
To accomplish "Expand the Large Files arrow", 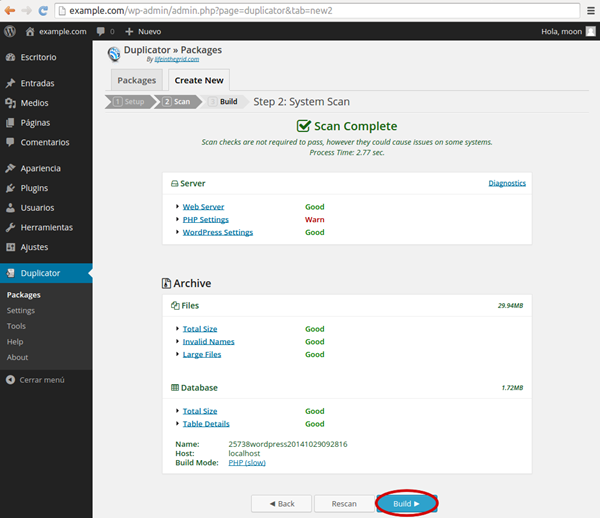I will coord(177,354).
